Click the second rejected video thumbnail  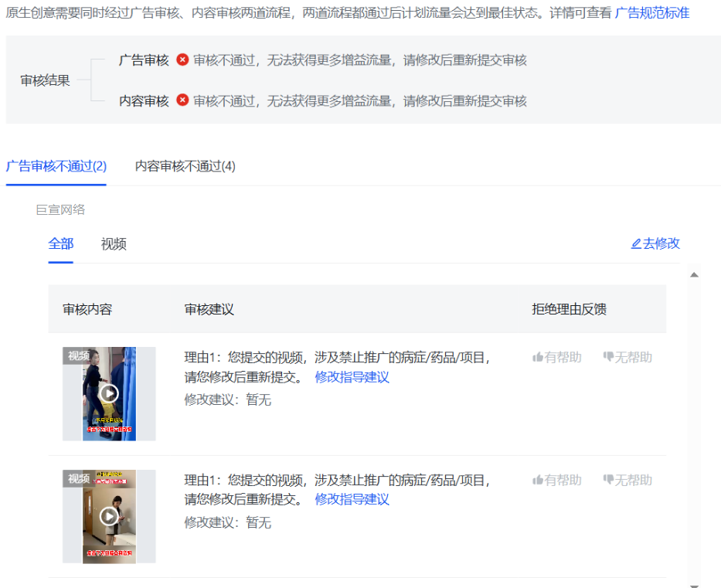tap(109, 515)
